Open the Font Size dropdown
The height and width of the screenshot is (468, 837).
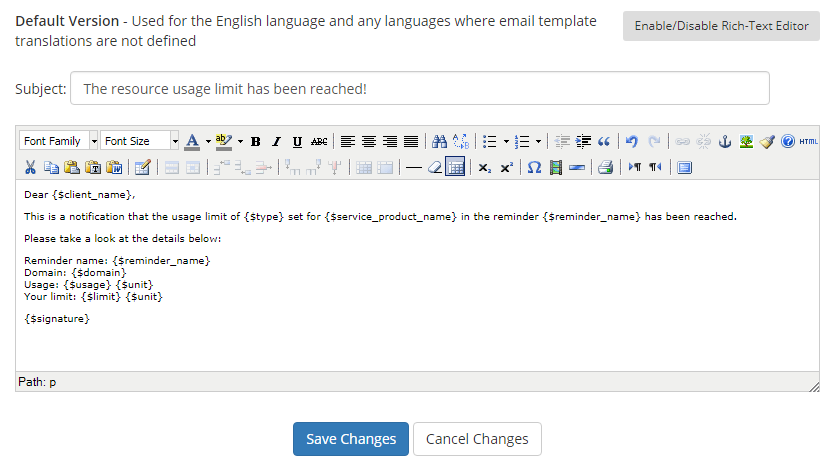140,141
